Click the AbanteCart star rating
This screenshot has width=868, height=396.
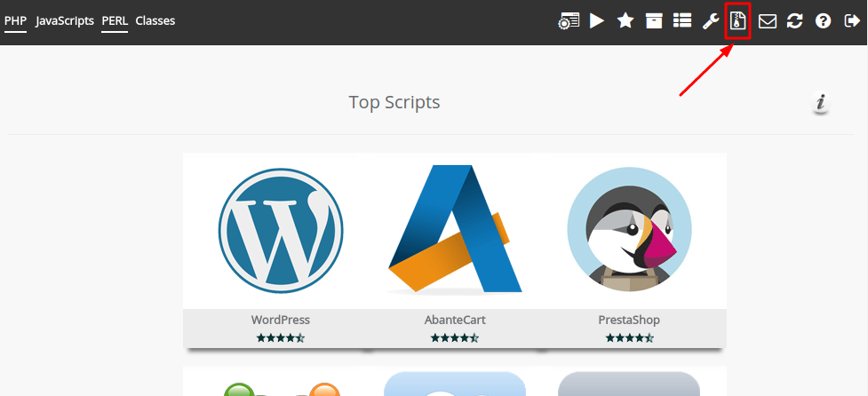[455, 337]
